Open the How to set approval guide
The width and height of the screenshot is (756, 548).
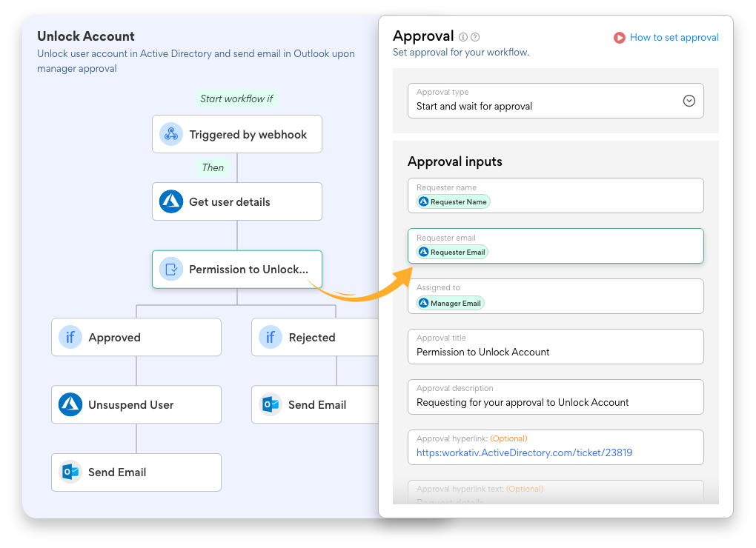673,37
